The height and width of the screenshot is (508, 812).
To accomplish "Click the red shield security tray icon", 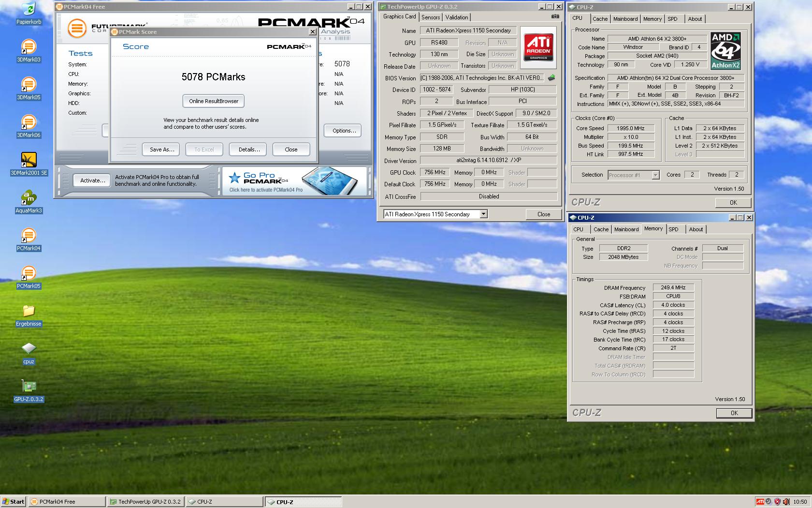I will (777, 502).
